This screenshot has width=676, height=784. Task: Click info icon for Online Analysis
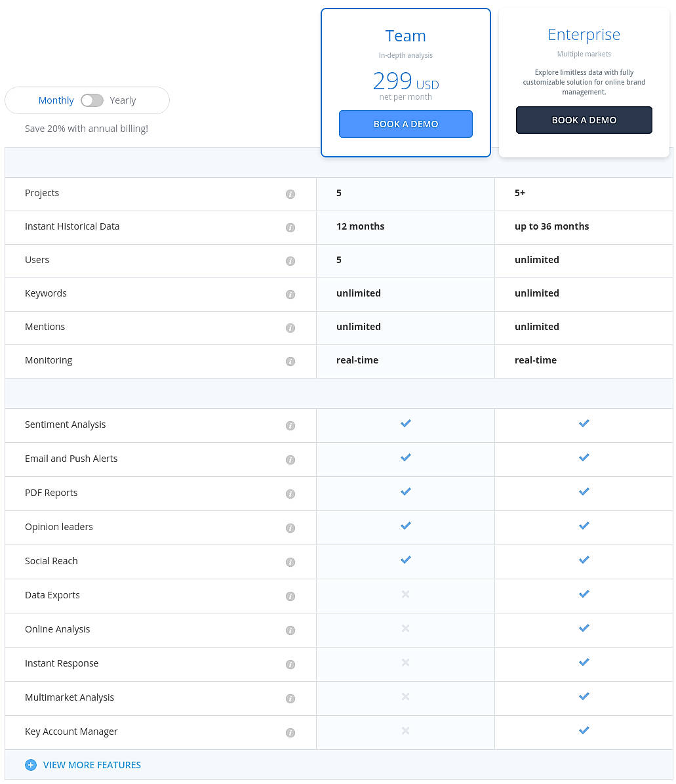click(x=290, y=630)
